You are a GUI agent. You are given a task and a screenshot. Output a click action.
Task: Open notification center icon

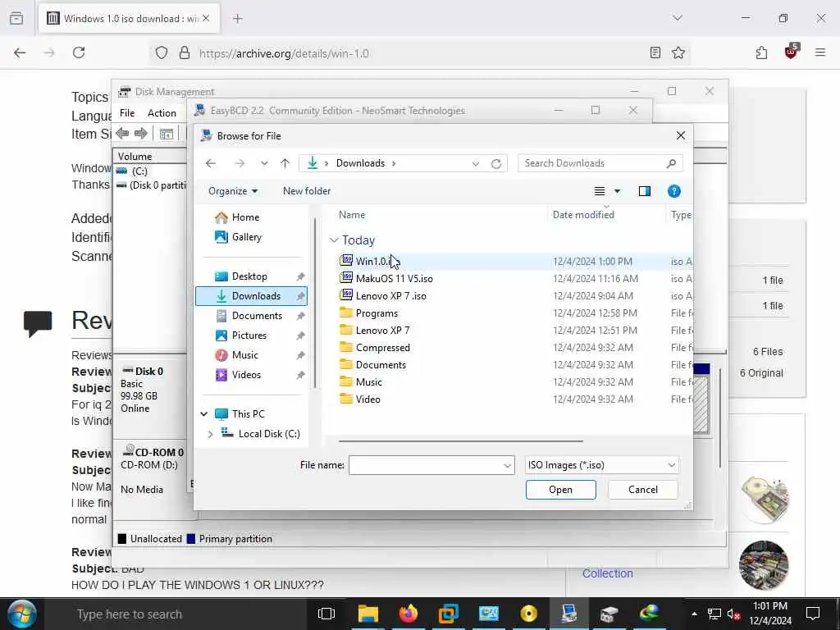813,614
